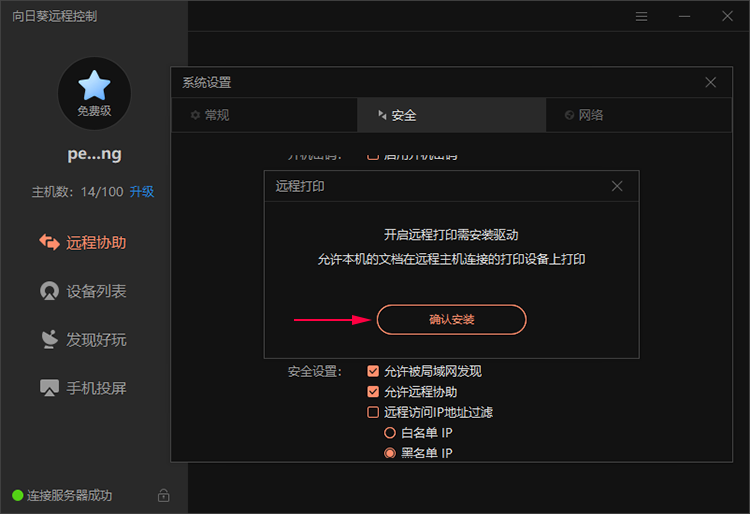Viewport: 750px width, 514px height.
Task: Uncheck 允许远程协助 checkbox
Action: tap(373, 392)
